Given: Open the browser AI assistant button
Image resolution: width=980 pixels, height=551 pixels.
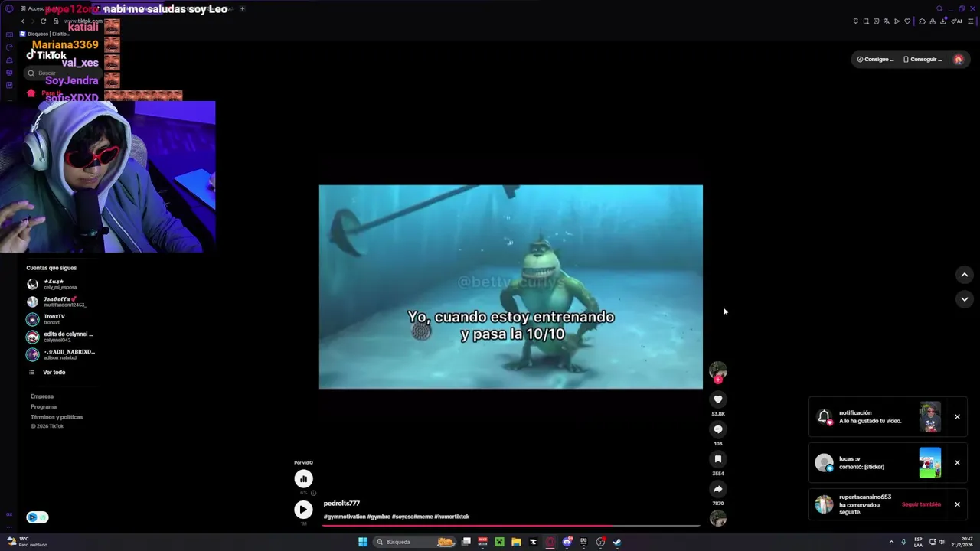Looking at the screenshot, I should click(x=956, y=21).
